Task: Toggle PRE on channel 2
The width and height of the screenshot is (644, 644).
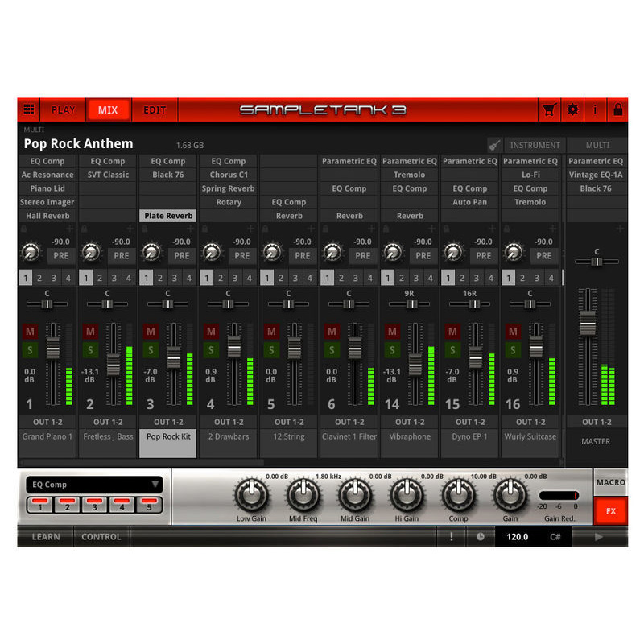Action: [x=122, y=255]
